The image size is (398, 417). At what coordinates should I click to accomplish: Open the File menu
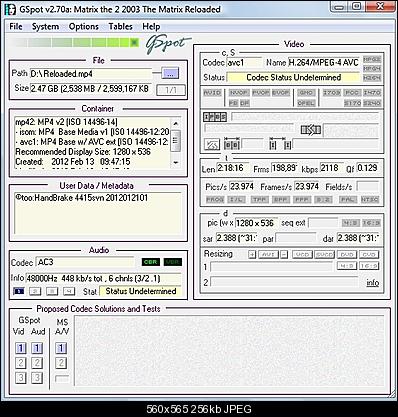[16, 27]
